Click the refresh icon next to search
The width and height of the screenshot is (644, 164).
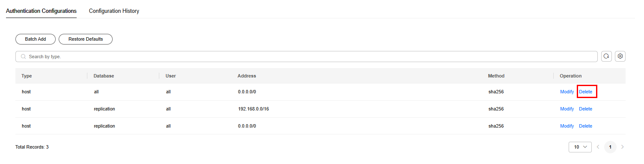[606, 57]
